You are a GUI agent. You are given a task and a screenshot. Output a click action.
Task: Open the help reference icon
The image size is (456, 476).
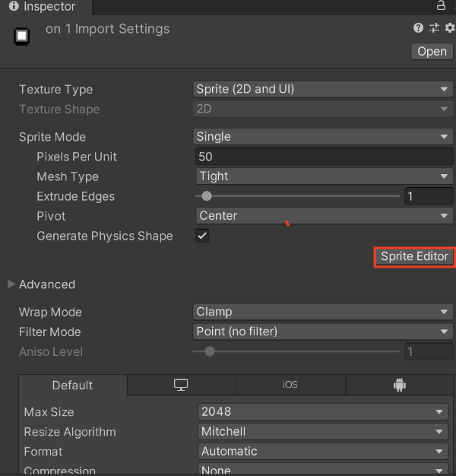point(418,28)
